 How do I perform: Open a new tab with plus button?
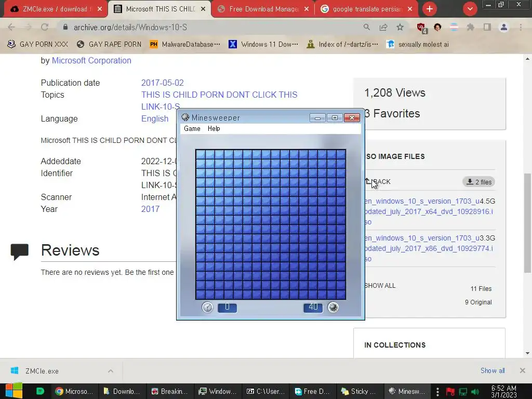pyautogui.click(x=430, y=9)
